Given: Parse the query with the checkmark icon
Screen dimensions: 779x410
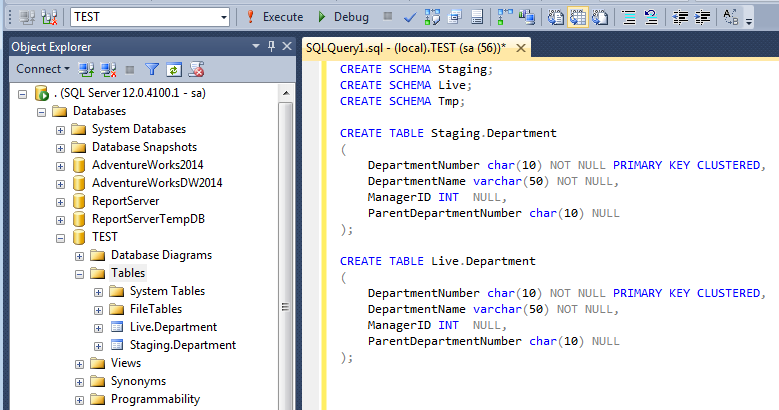Looking at the screenshot, I should coord(410,18).
